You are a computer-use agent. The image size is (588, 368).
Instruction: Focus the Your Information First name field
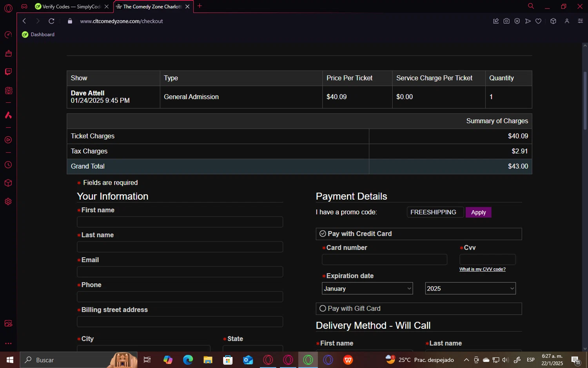[x=180, y=222]
